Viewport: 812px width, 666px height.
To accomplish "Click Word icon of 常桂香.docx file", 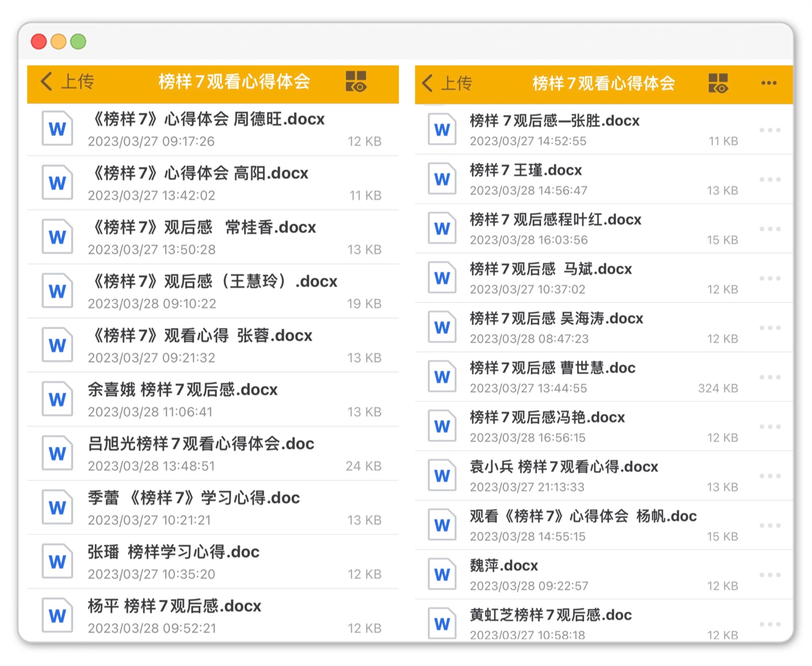I will (57, 237).
